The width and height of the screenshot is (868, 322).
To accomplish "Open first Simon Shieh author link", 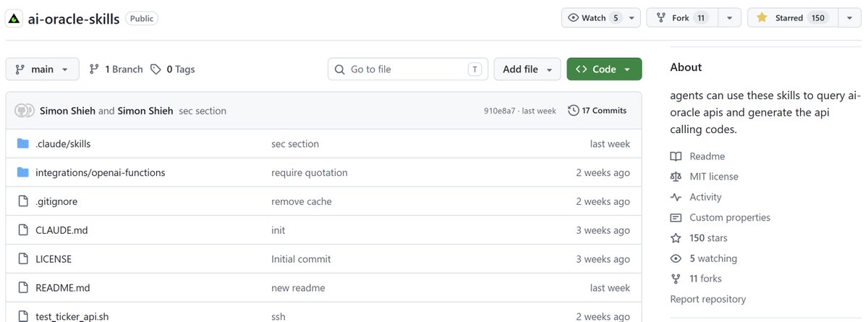I will pyautogui.click(x=67, y=111).
